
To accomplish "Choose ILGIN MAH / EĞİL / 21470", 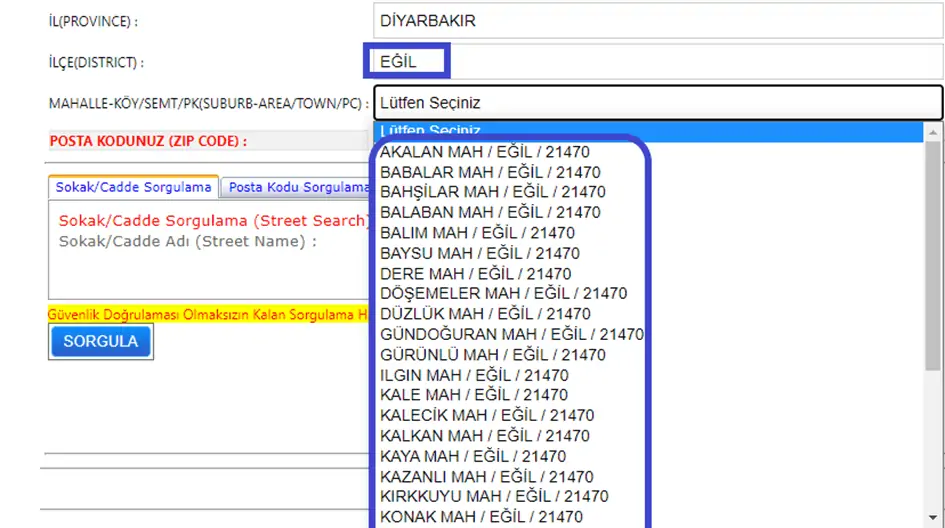I will click(474, 375).
